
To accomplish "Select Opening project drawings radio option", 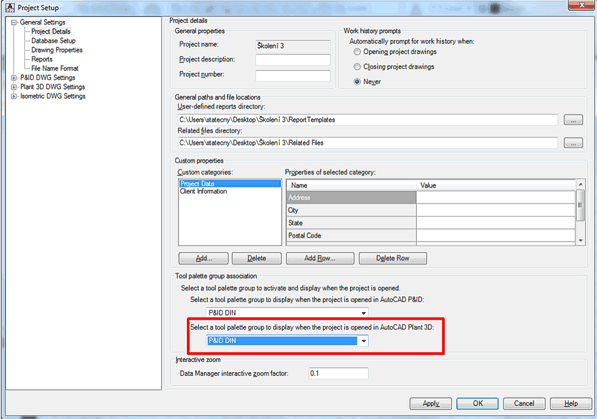I will [357, 52].
